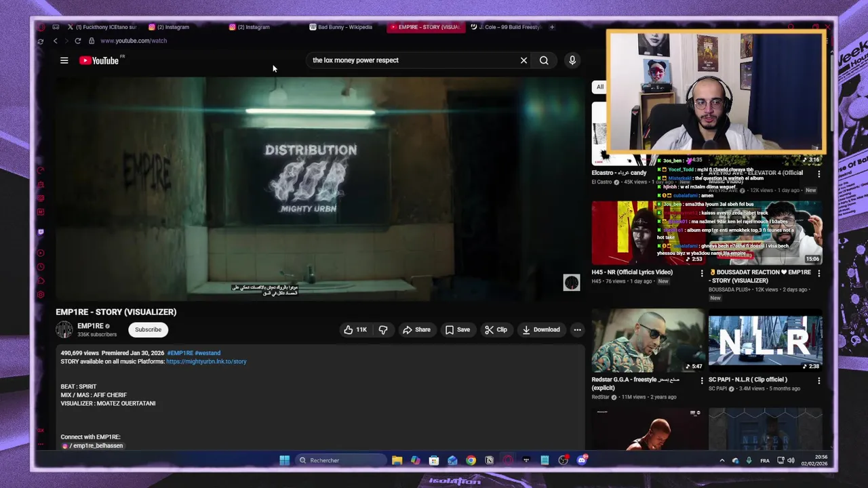The width and height of the screenshot is (868, 488).
Task: Click the search magnifier button
Action: pos(544,60)
